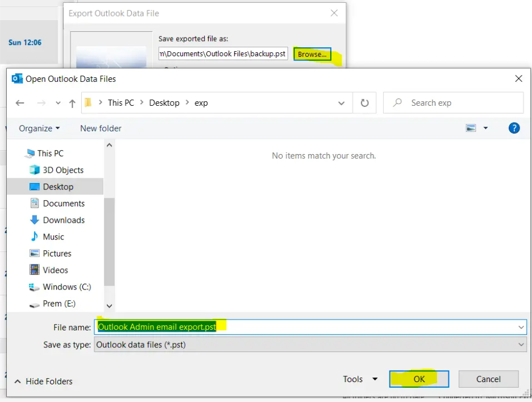Create a New folder

point(101,129)
